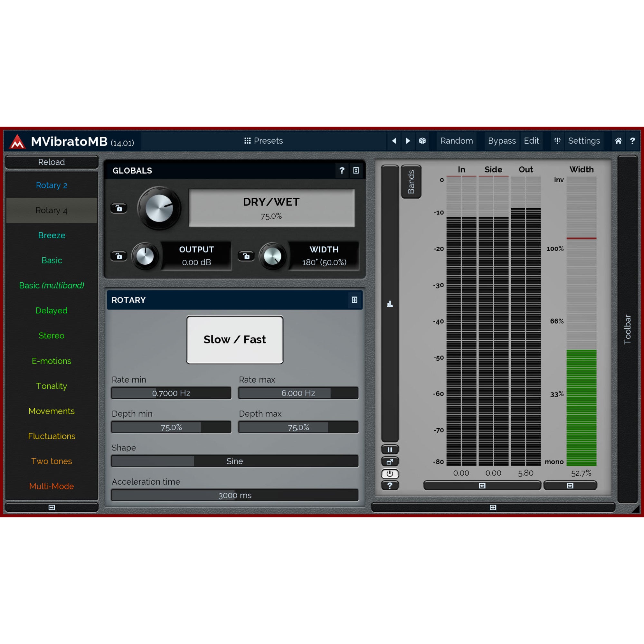Click the Dry/Wet knob
Image resolution: width=644 pixels, height=644 pixels.
tap(159, 208)
